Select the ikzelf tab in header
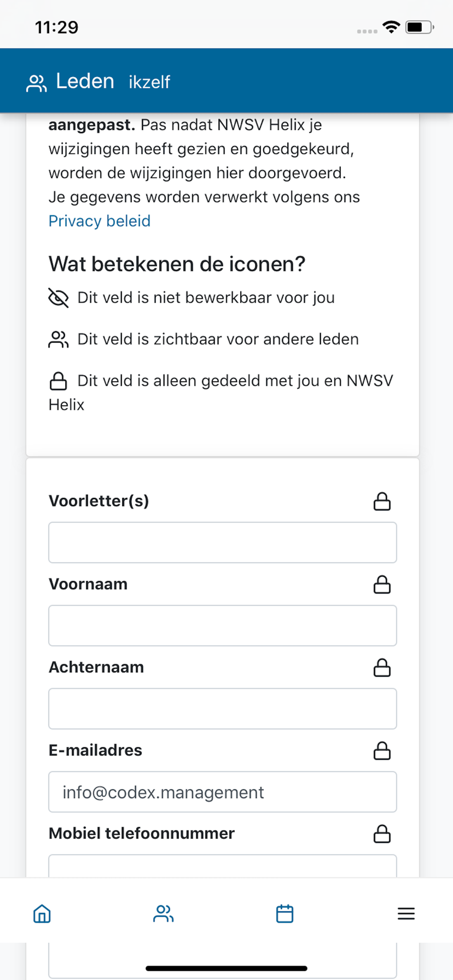This screenshot has height=980, width=453. tap(150, 82)
